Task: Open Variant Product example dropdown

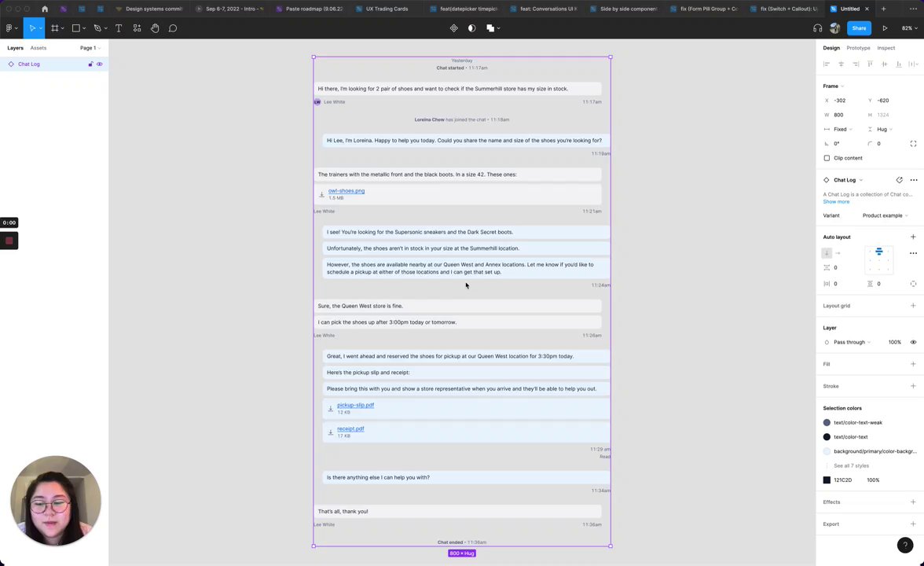Action: pos(885,215)
